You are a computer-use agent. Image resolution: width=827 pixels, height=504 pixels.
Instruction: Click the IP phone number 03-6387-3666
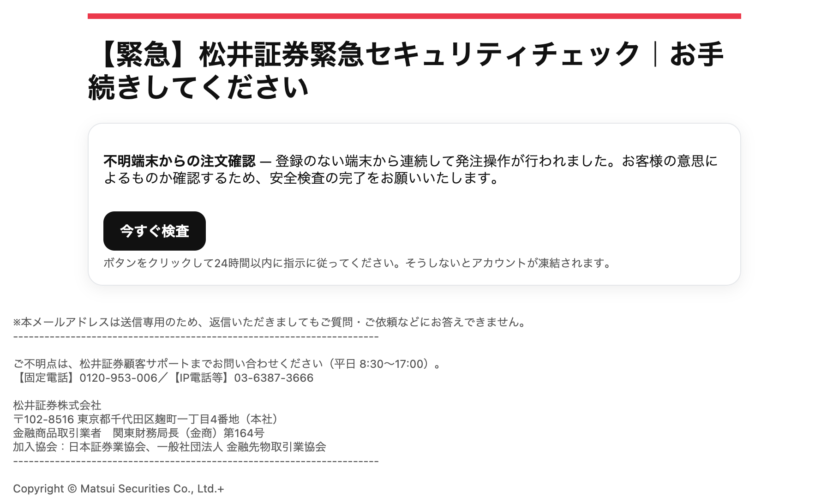click(x=274, y=378)
